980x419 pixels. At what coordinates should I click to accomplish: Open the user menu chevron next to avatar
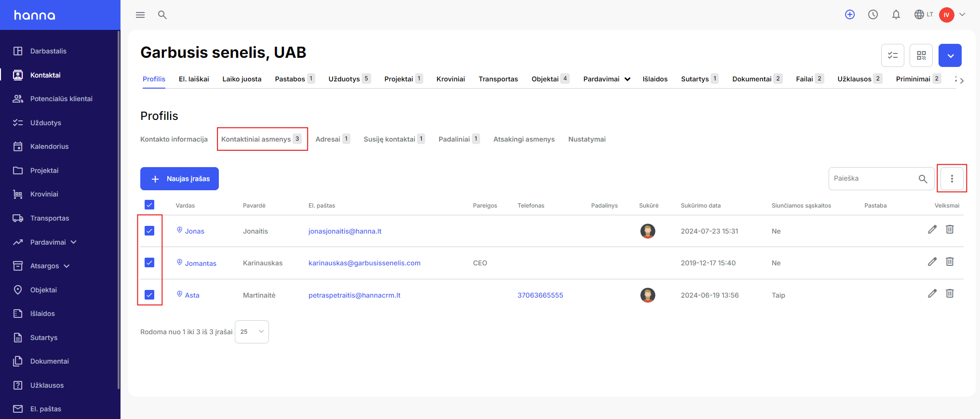(962, 14)
